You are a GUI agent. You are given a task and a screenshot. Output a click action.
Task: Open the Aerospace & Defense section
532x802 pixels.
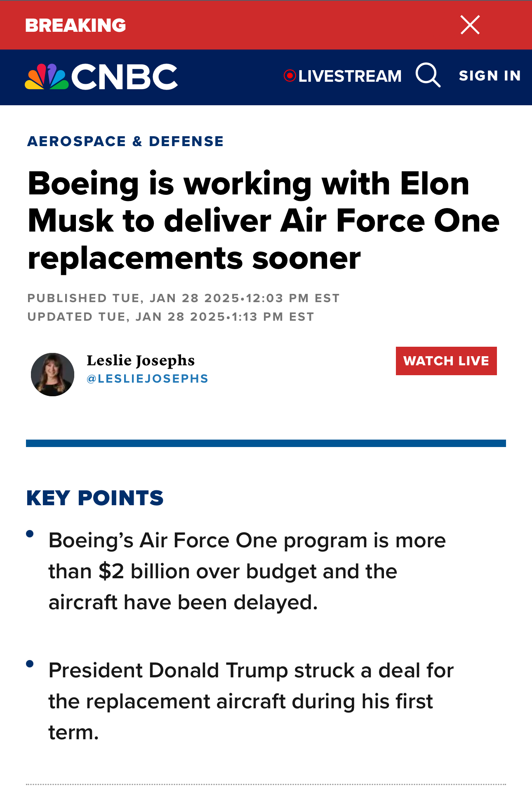[125, 141]
